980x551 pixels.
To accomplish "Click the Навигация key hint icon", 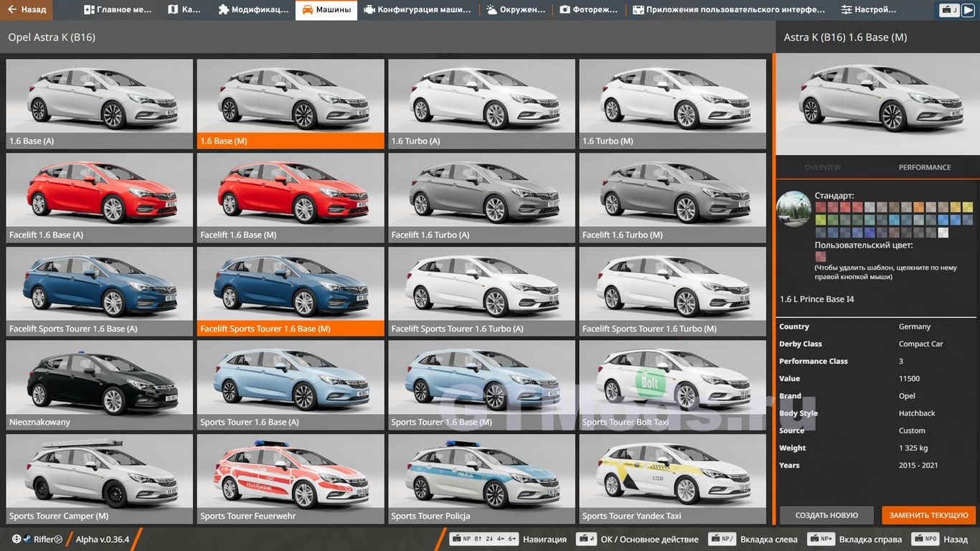I will pyautogui.click(x=484, y=540).
